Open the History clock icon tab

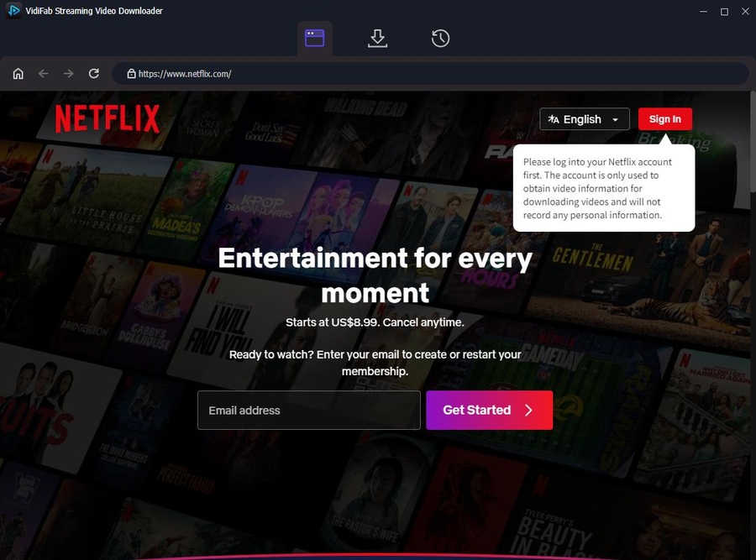pyautogui.click(x=440, y=39)
